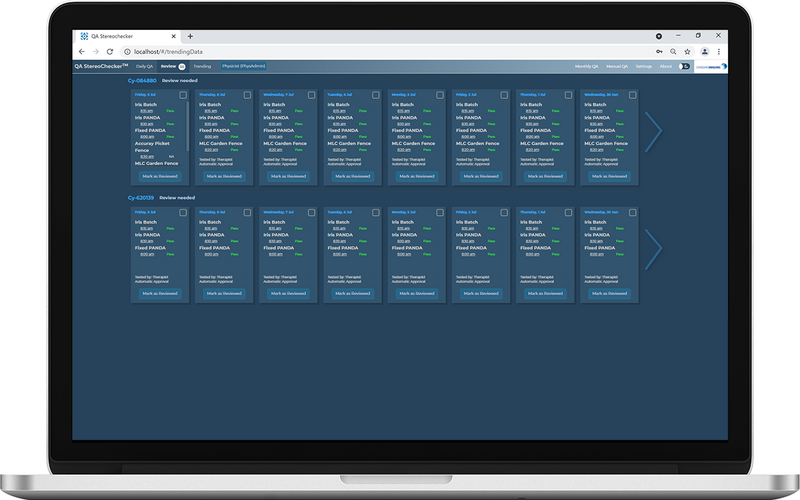The height and width of the screenshot is (500, 800).
Task: Open a new browser tab with plus
Action: click(x=190, y=36)
